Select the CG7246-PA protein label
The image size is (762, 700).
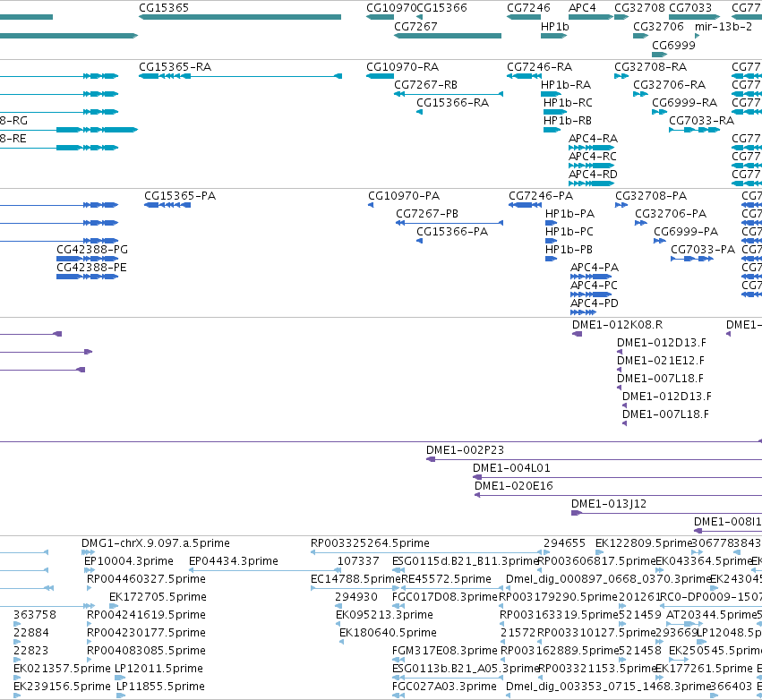[x=541, y=196]
